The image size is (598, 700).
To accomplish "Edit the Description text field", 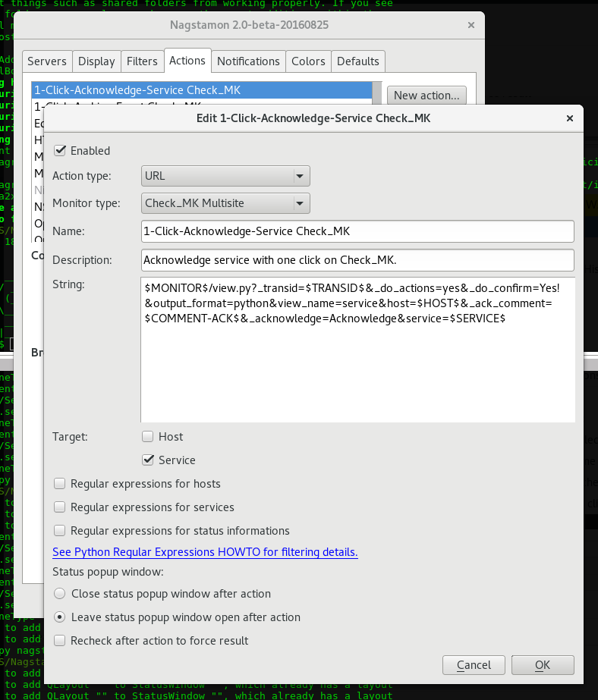I will (x=357, y=259).
